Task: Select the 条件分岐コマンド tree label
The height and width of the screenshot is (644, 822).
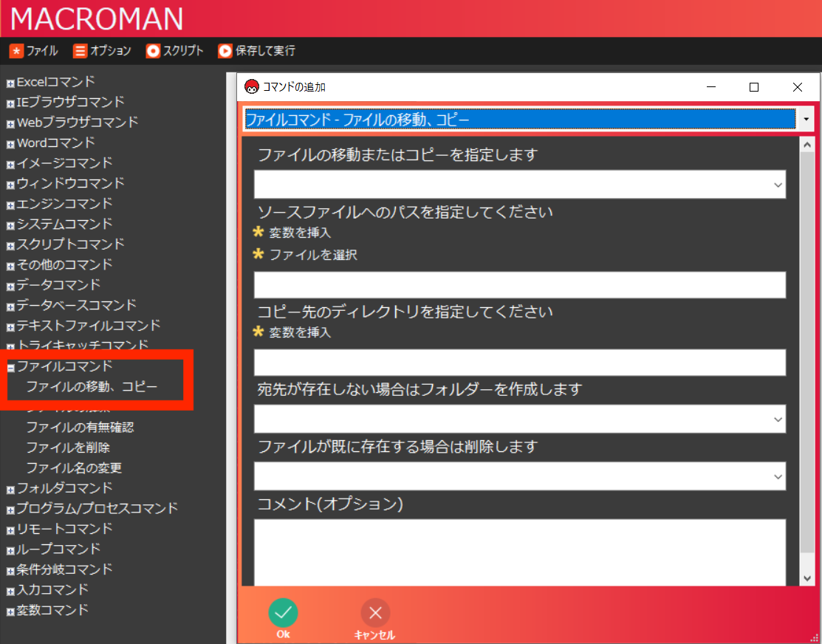Action: coord(64,569)
